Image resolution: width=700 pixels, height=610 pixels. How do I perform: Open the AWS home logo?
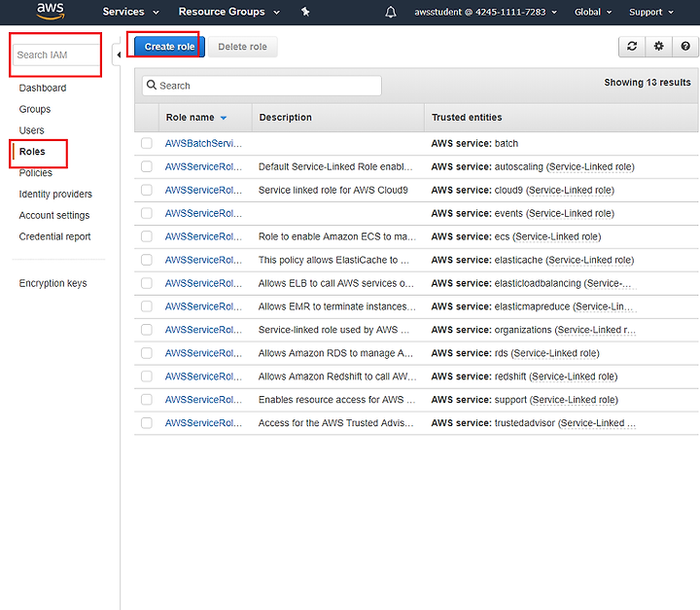click(51, 11)
